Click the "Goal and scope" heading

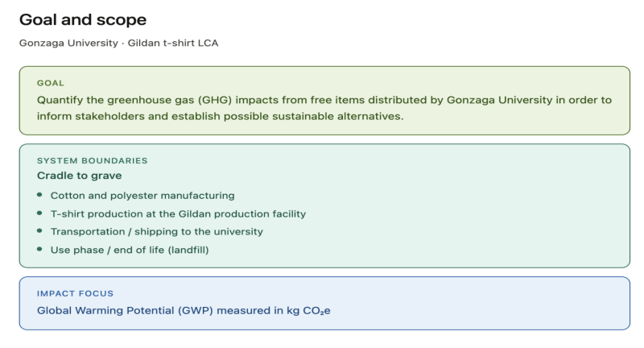(x=83, y=19)
